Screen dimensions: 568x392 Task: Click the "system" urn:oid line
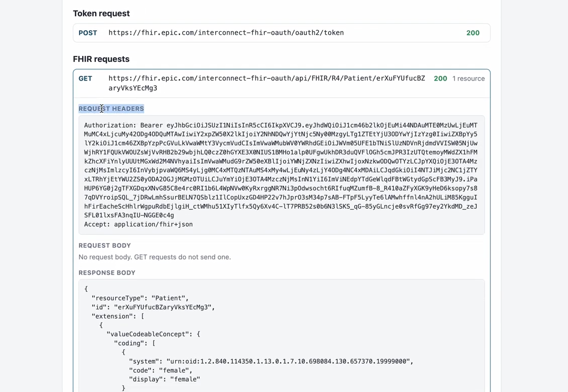[271, 361]
